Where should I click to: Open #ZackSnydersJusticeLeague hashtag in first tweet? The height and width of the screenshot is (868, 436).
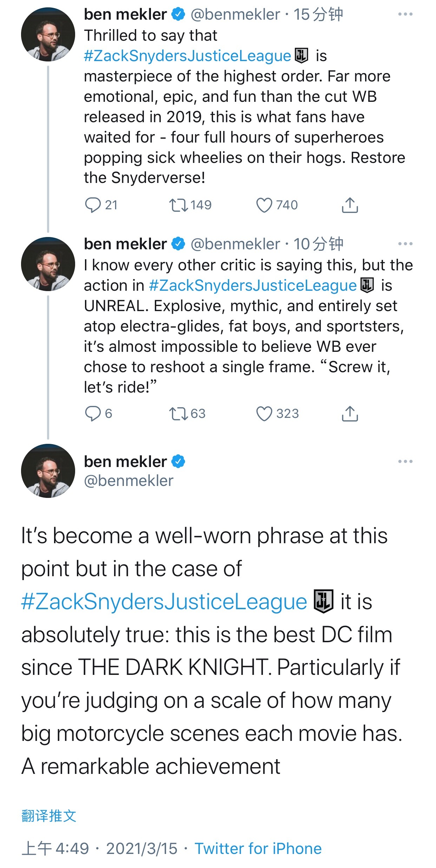click(x=187, y=56)
